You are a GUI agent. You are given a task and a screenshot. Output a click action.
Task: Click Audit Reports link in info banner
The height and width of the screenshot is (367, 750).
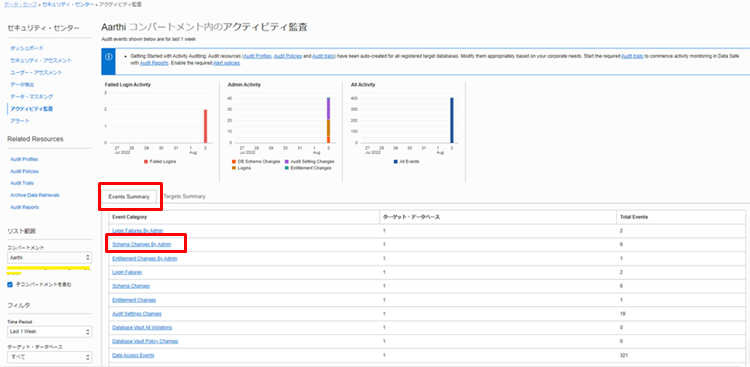(x=154, y=63)
